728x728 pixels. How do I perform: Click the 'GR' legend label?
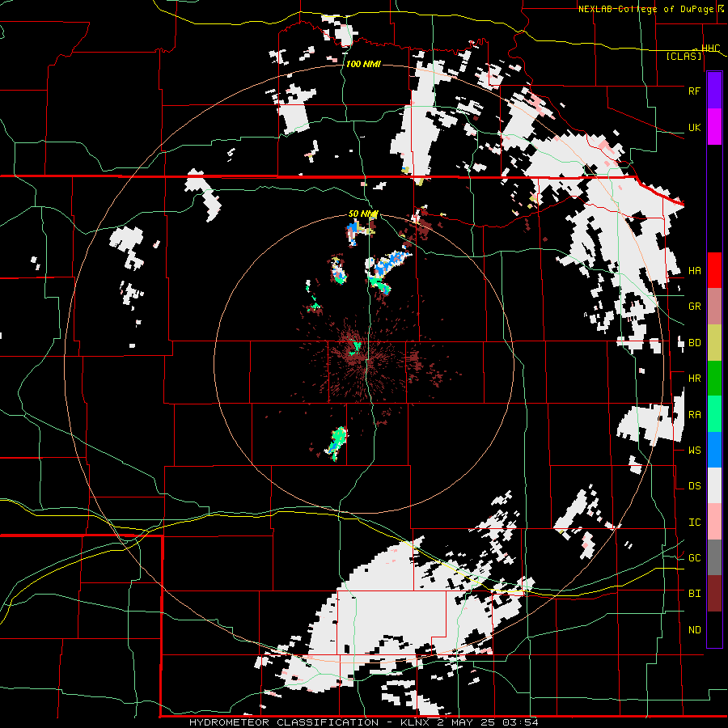click(694, 307)
